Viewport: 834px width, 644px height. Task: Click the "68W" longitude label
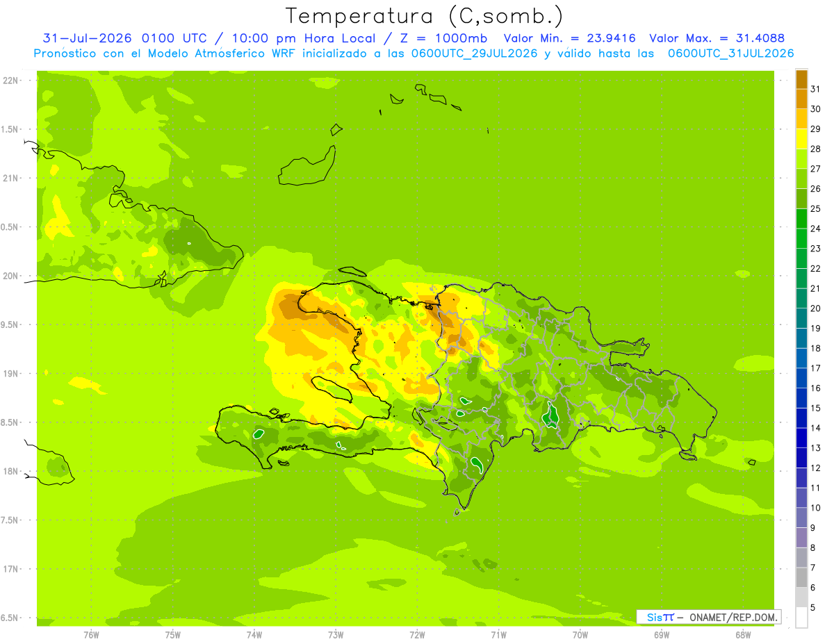743,634
